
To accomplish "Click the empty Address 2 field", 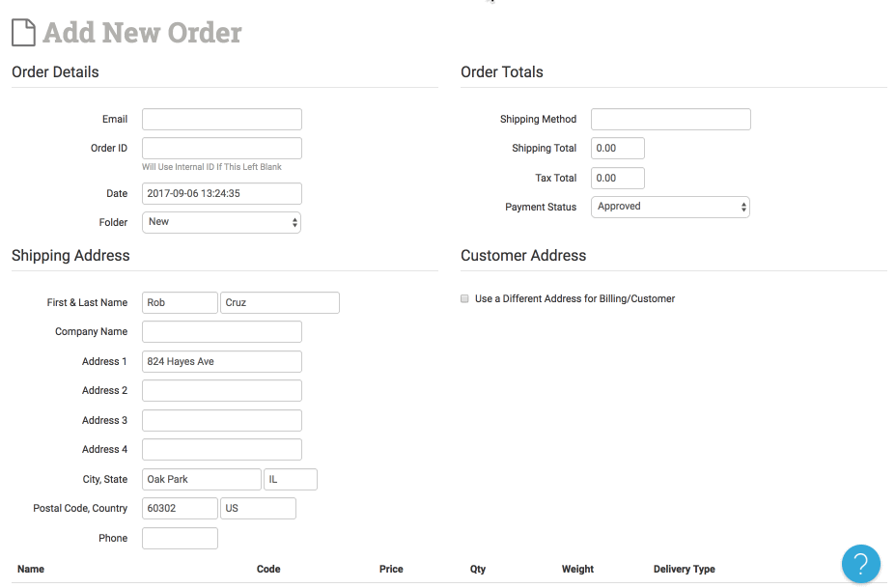I will (221, 391).
